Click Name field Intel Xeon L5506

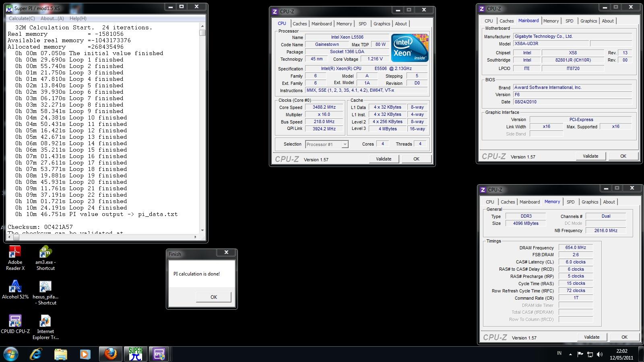tap(347, 37)
